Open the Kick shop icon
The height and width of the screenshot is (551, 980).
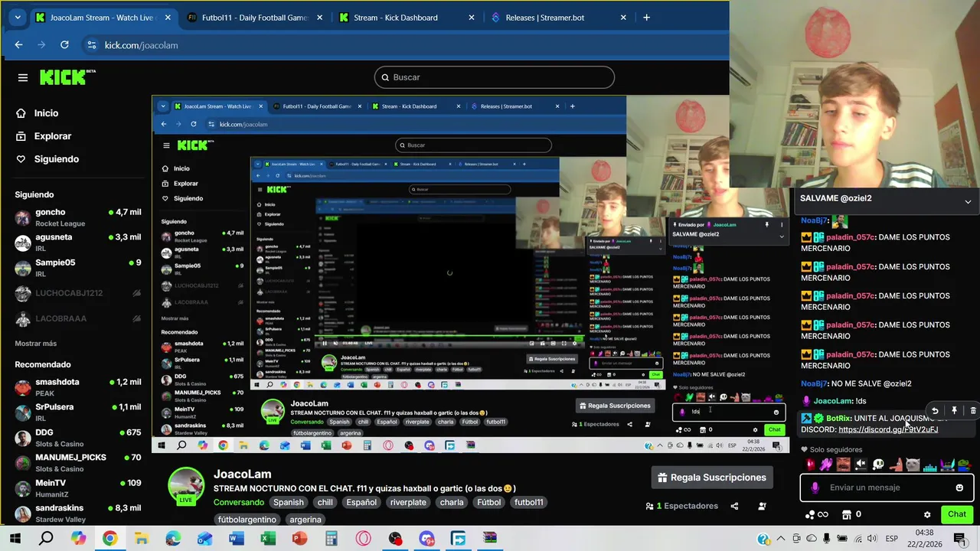[x=847, y=514]
